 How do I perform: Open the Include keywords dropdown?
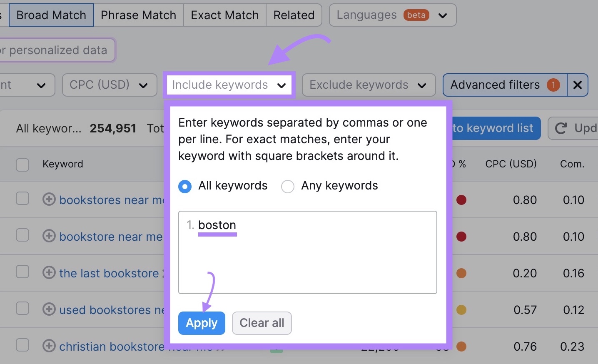[x=229, y=85]
